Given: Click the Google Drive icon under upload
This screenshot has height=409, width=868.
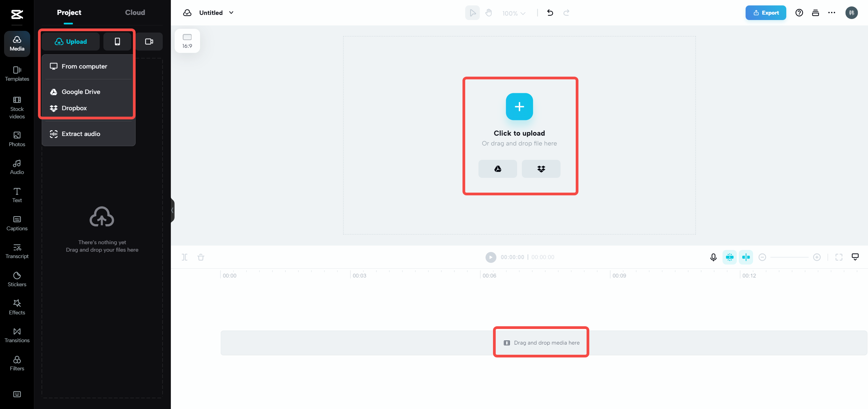Looking at the screenshot, I should coord(497,169).
